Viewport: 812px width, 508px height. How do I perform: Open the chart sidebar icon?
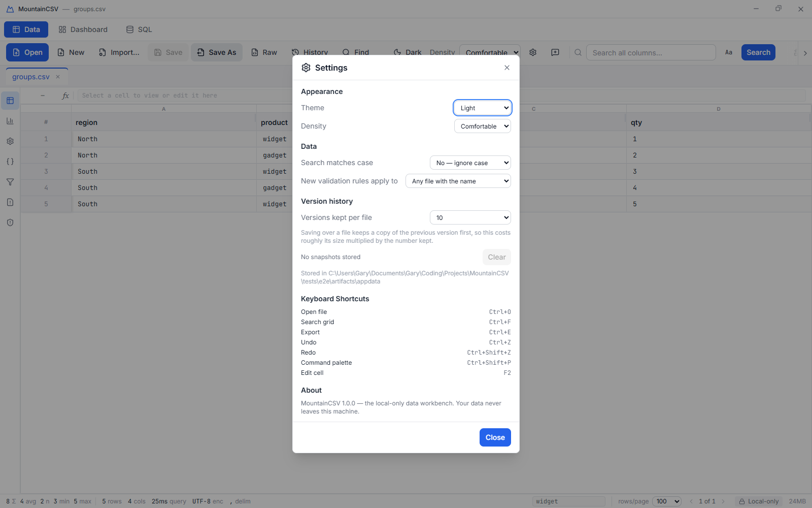[10, 121]
